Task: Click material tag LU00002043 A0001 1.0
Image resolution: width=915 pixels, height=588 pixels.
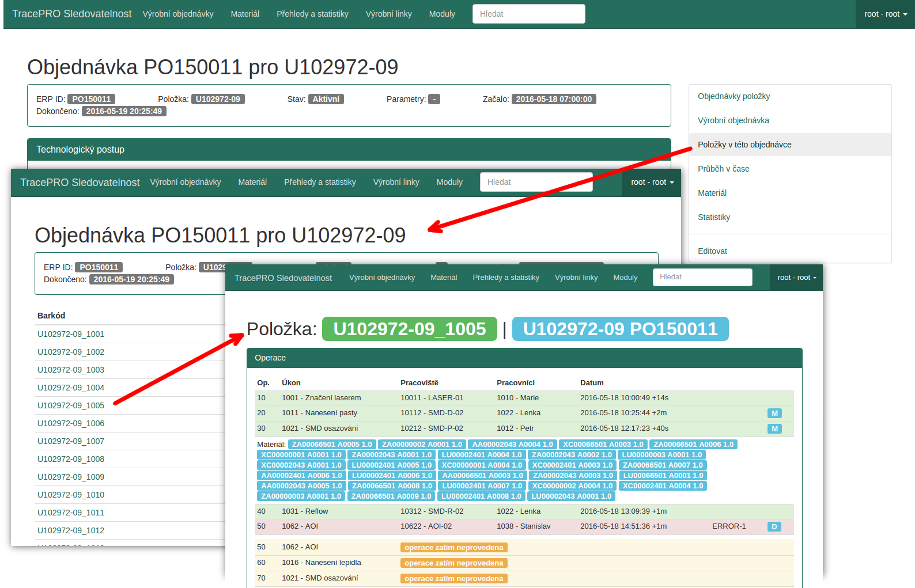Action: click(571, 496)
